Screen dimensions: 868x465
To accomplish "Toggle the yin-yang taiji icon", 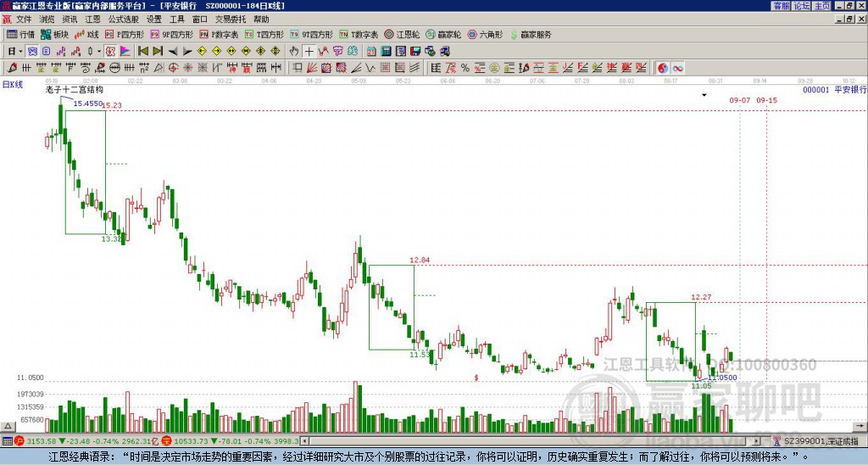I will point(663,68).
